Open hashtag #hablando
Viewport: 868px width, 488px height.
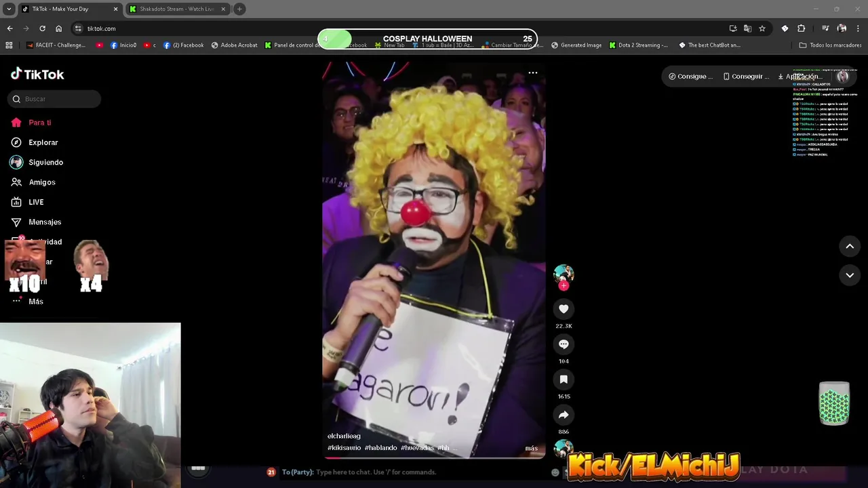pyautogui.click(x=380, y=448)
